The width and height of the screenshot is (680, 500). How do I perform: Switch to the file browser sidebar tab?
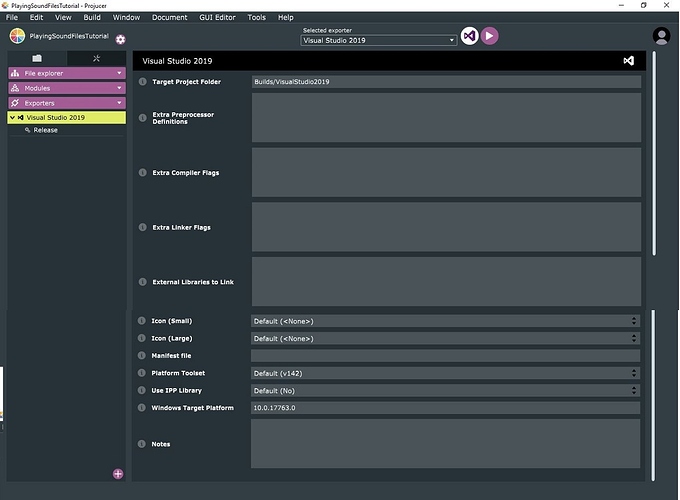tap(37, 58)
